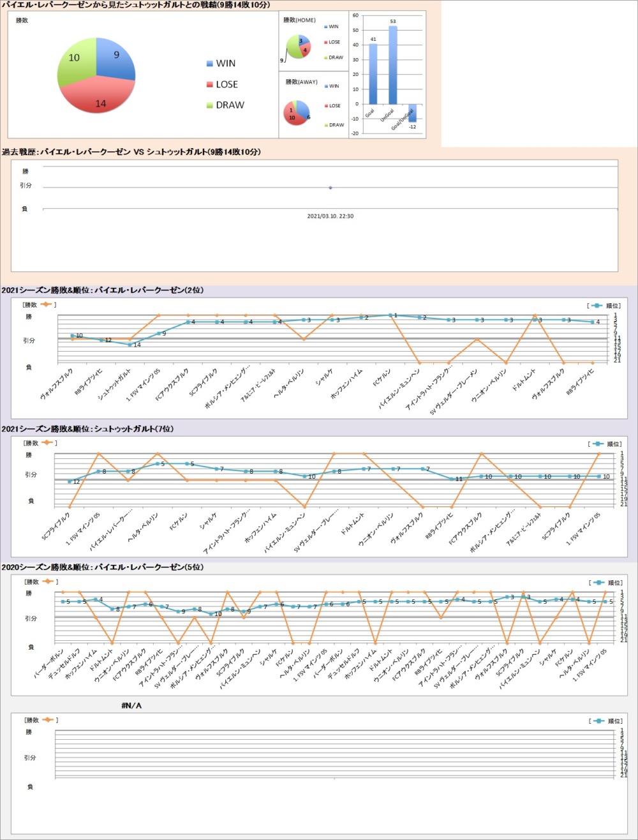Select the HOME results small pie chart
The image size is (638, 840).
coord(299,47)
